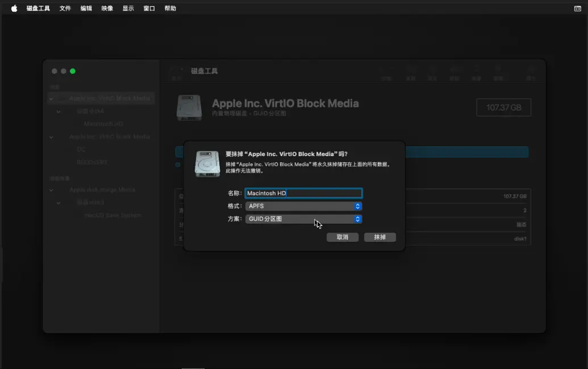Select macOS Base System in the sidebar
The image size is (588, 369).
coord(112,215)
